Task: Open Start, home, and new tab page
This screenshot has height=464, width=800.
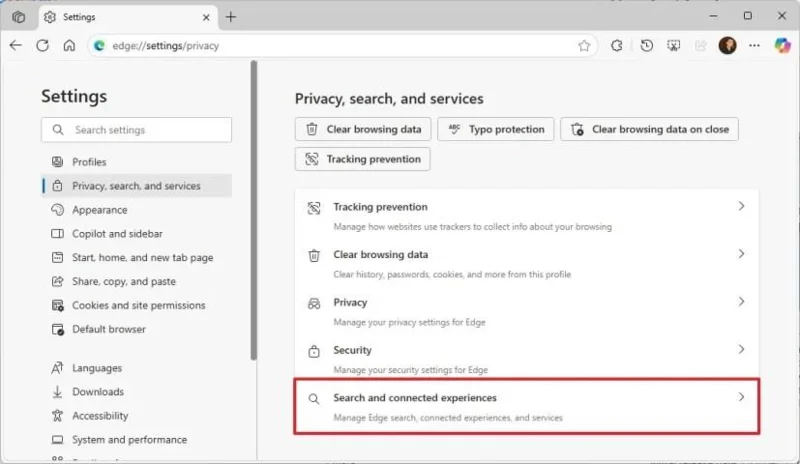Action: pyautogui.click(x=136, y=258)
